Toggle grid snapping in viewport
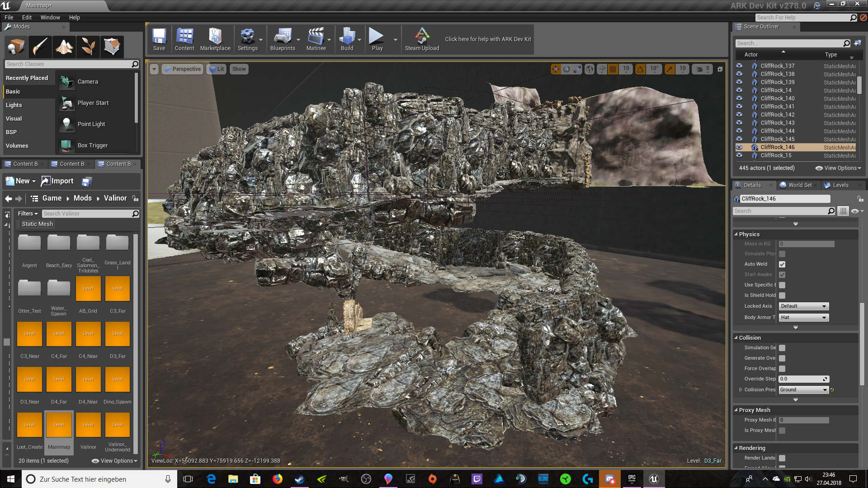The width and height of the screenshot is (868, 488). click(613, 69)
